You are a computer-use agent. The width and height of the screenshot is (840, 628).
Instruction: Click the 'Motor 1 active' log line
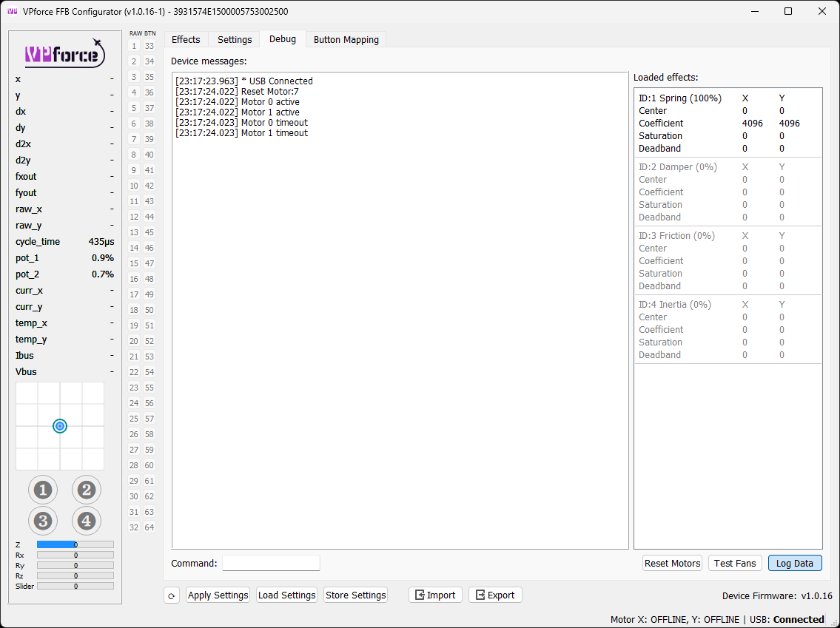238,112
